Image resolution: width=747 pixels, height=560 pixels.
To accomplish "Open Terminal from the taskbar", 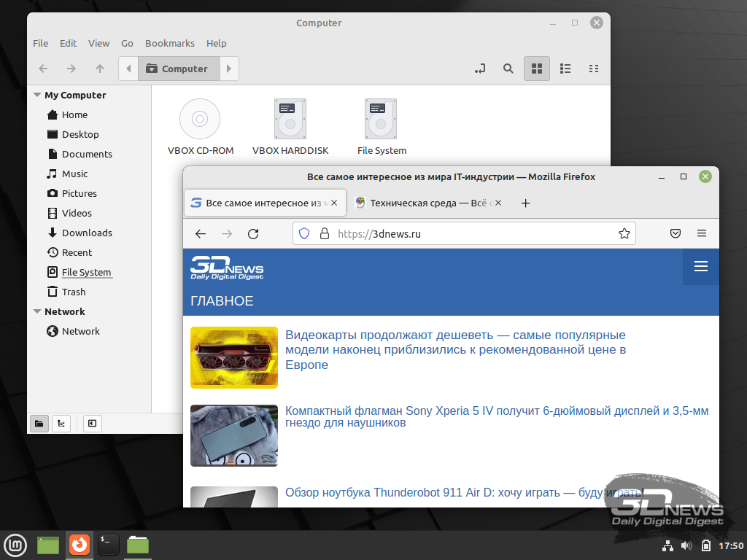I will [x=109, y=545].
